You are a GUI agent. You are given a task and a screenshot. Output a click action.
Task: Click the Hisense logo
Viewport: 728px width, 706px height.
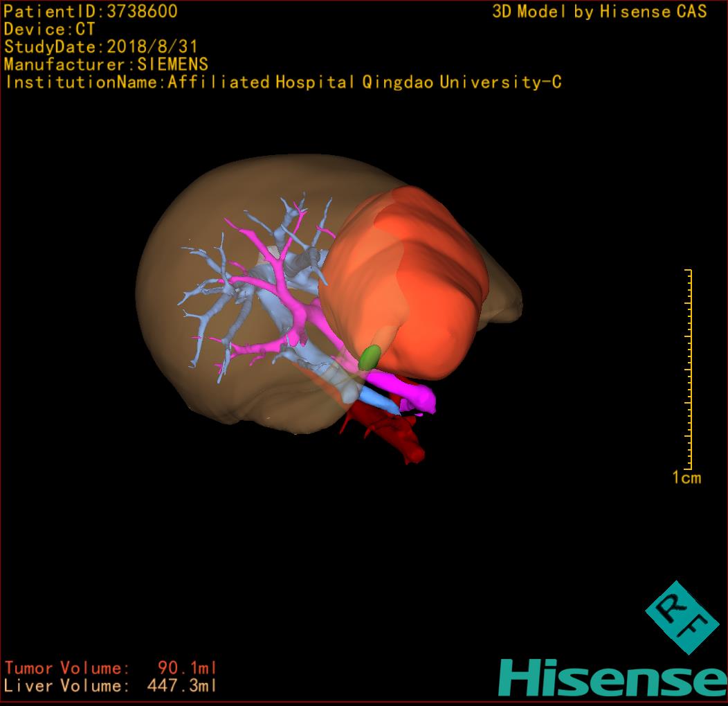[612, 678]
